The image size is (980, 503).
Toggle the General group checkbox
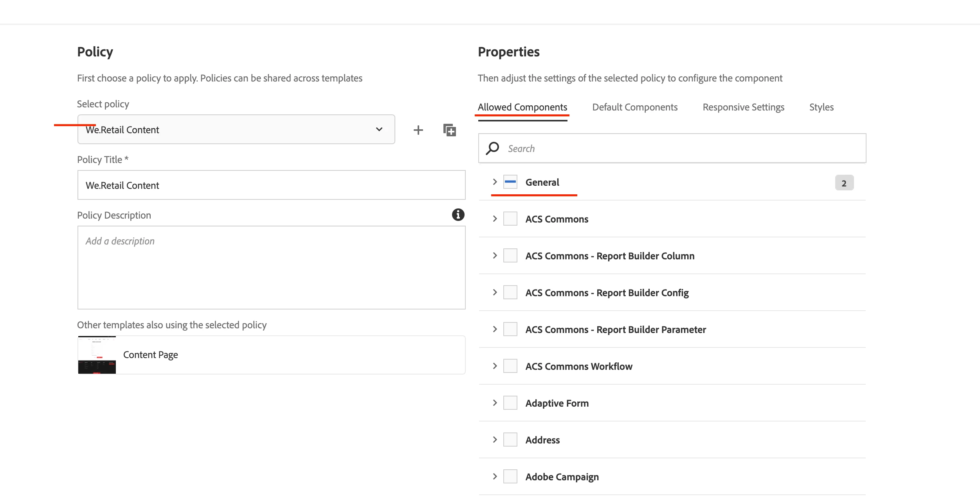click(x=510, y=182)
